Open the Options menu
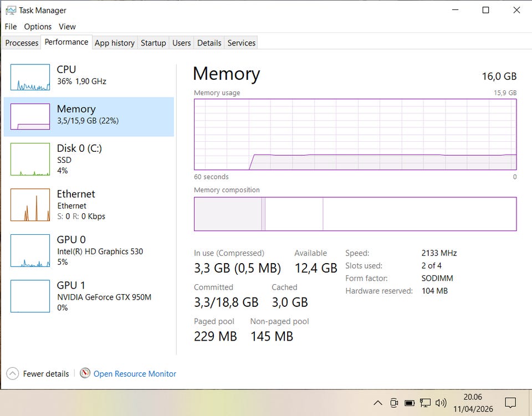532x416 pixels. (x=38, y=27)
